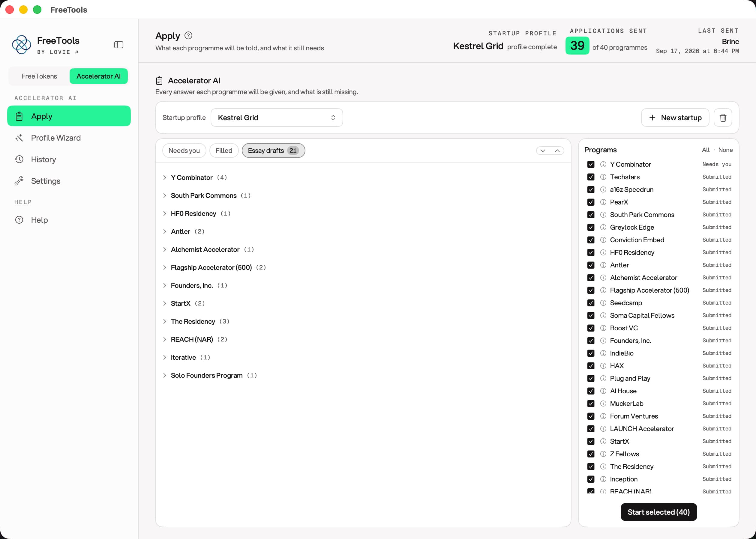Switch to the FreeTokens tab
The image size is (756, 539).
39,76
